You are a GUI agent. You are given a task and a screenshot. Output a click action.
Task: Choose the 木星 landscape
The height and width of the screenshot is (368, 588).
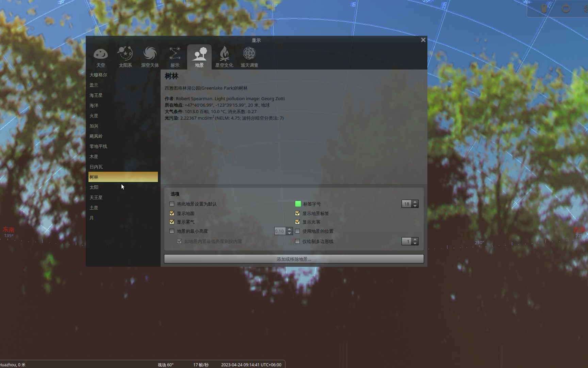123,157
